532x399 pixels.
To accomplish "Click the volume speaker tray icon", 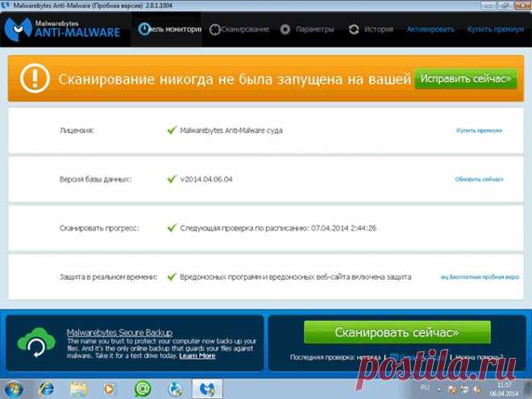I will point(476,389).
